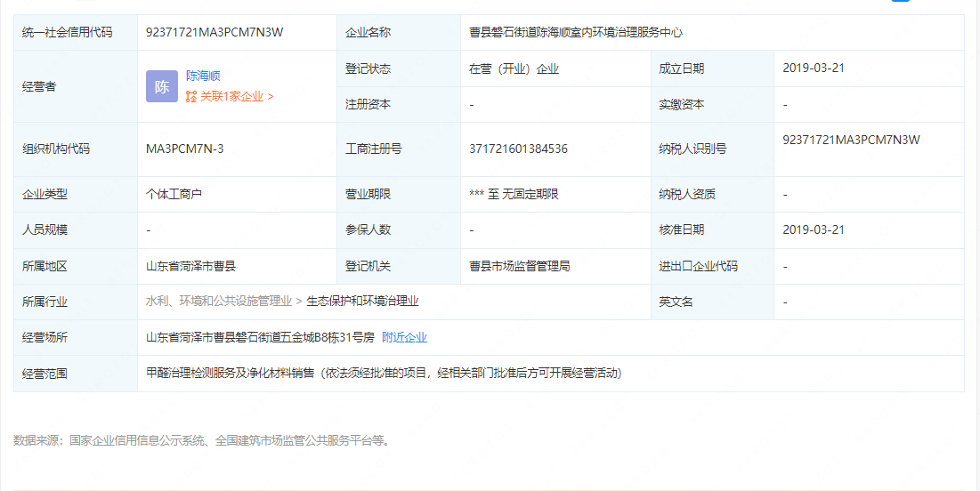Select organization code MA3PCM7N-3
Image resolution: width=980 pixels, height=491 pixels.
[x=185, y=149]
